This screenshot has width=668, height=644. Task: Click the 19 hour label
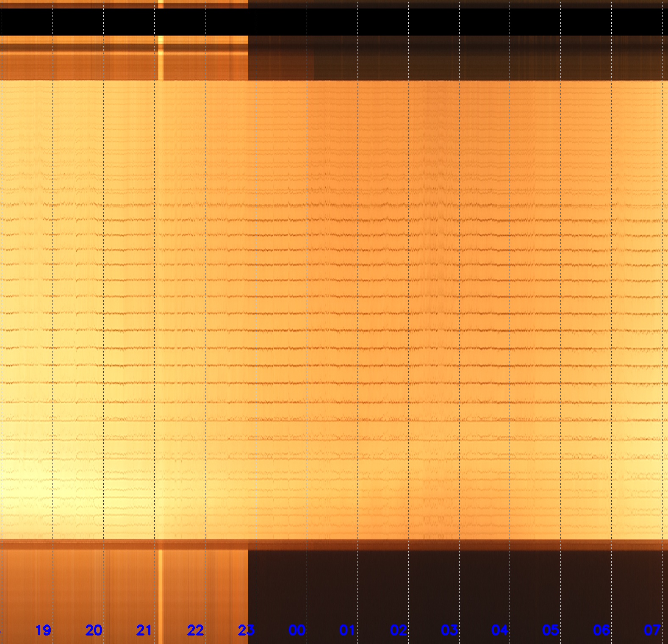(x=43, y=630)
